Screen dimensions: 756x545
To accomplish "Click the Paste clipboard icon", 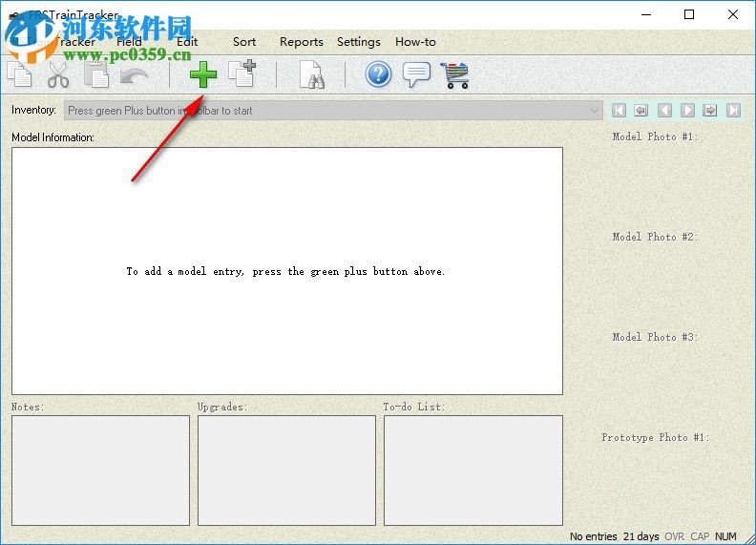I will (x=96, y=74).
